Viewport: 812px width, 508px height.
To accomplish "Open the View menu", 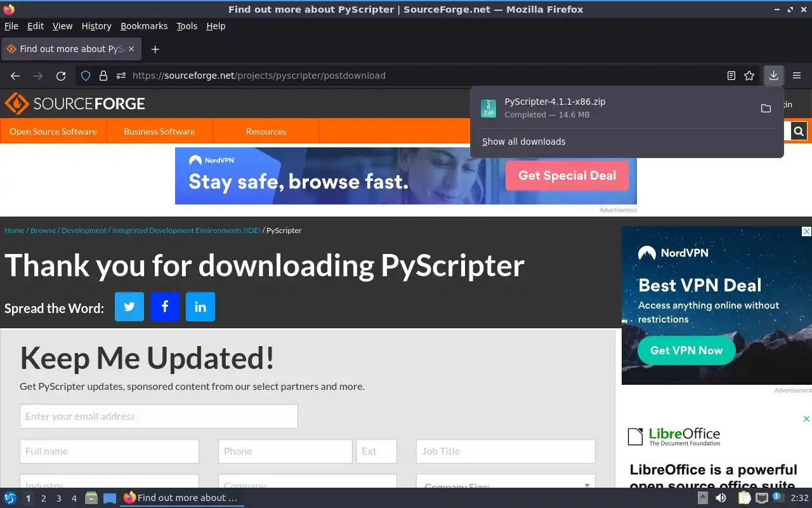I will click(x=62, y=26).
